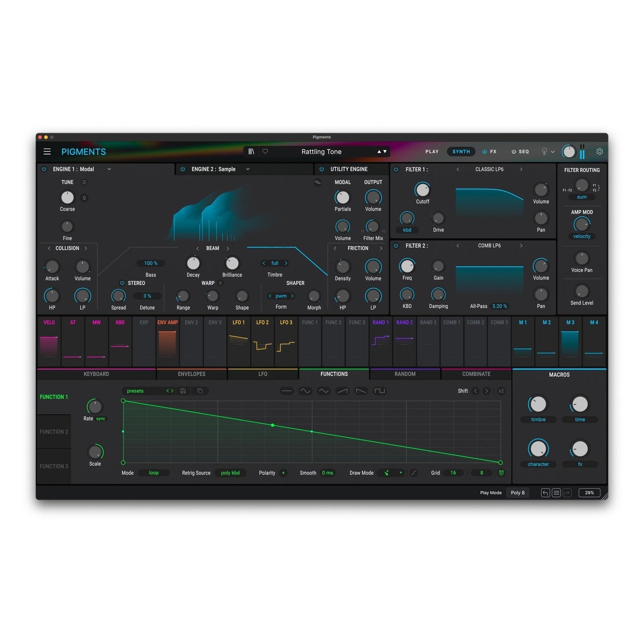Open the preset library browser icon
644x644 pixels.
(x=251, y=152)
